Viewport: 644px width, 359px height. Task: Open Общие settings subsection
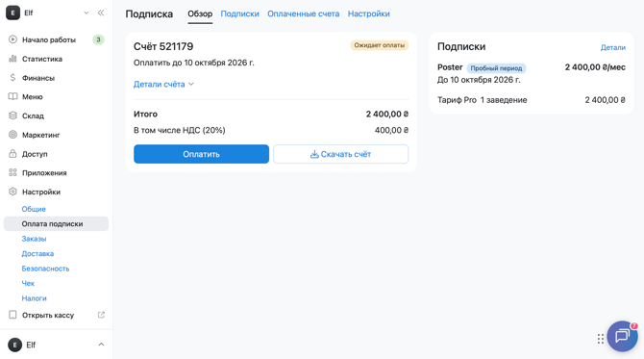click(x=34, y=209)
